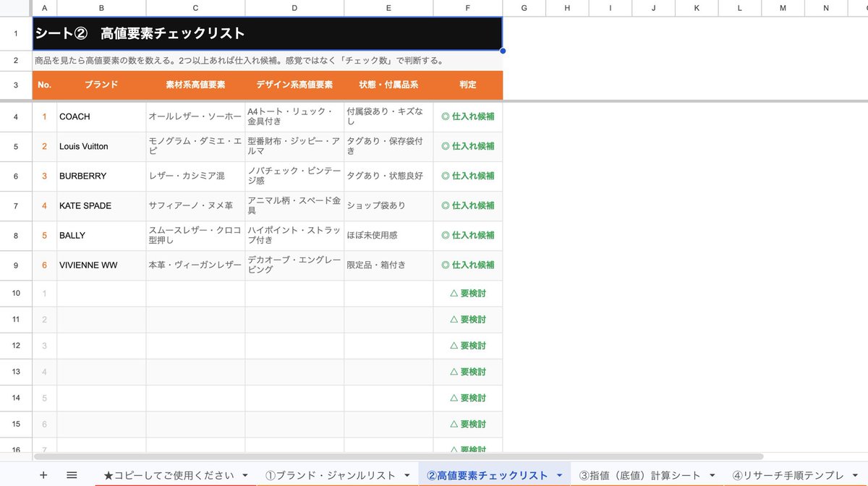The image size is (868, 486).
Task: Click the オールレザー・ソーホー cell
Action: pyautogui.click(x=195, y=116)
